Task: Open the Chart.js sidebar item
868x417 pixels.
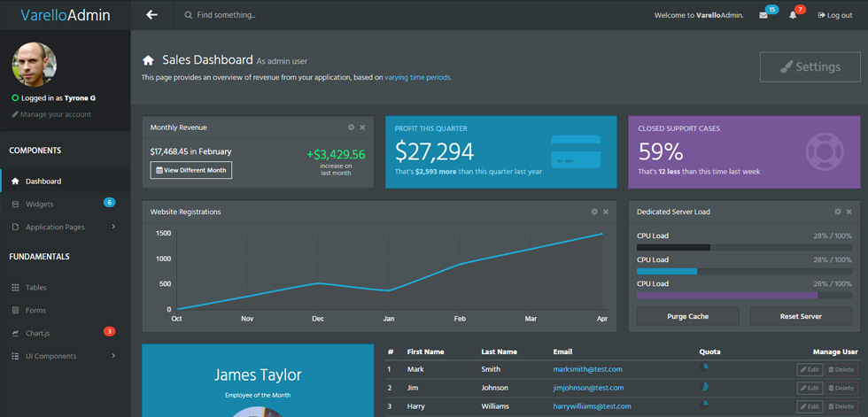Action: [x=66, y=333]
